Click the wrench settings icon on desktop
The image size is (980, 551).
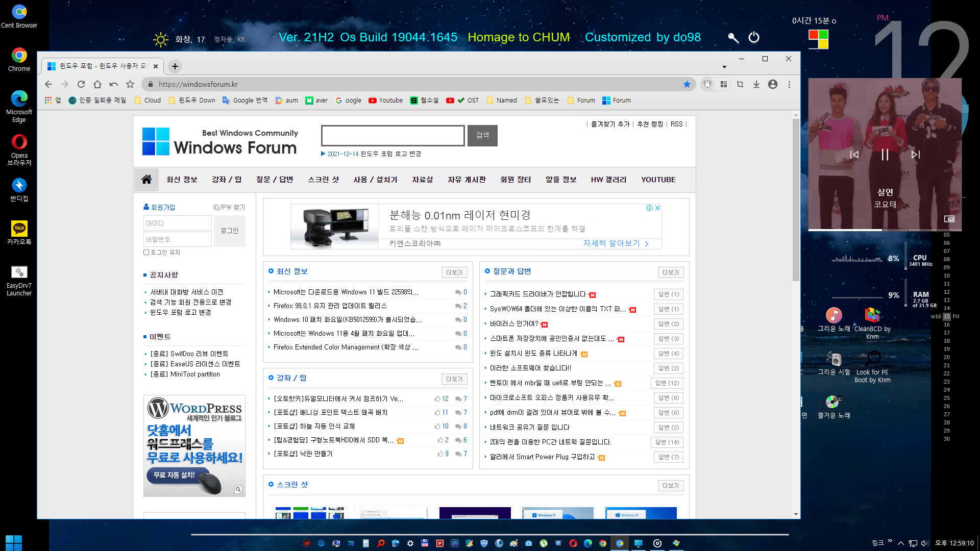point(733,37)
